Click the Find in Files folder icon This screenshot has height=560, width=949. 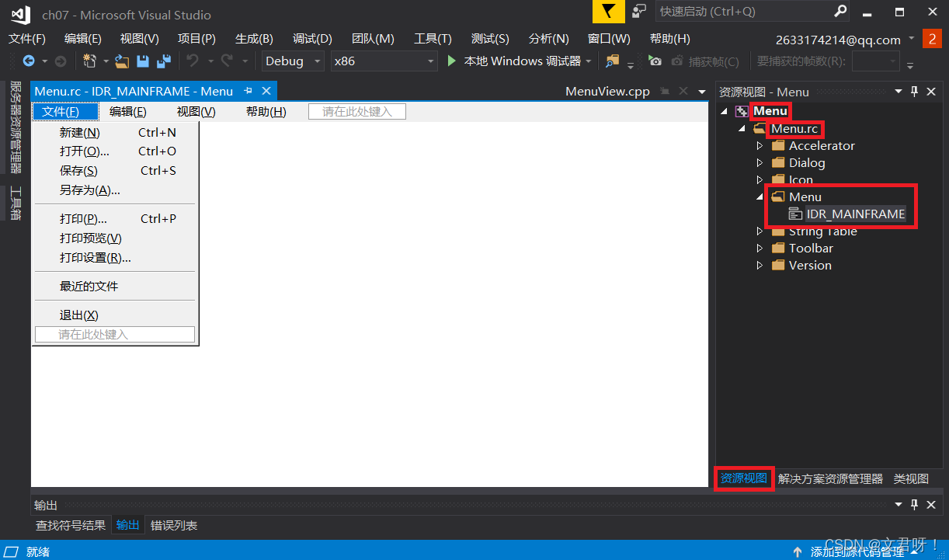tap(613, 61)
